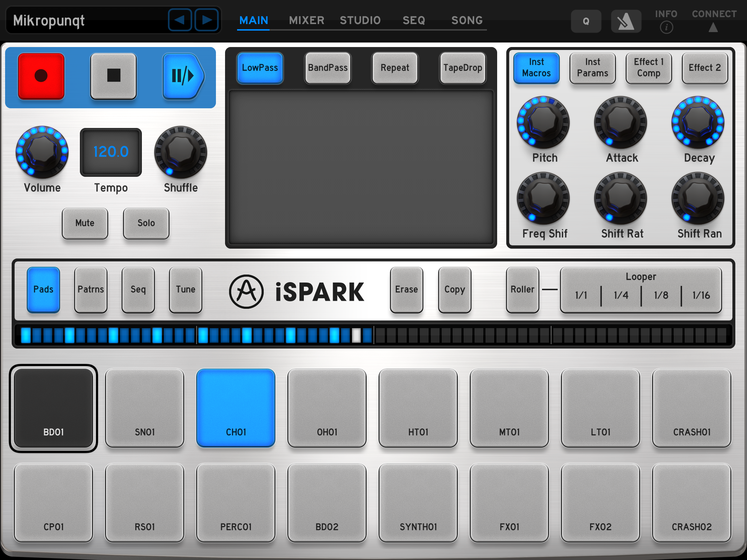Trigger the CP01 clap pad
The height and width of the screenshot is (560, 747).
[54, 503]
